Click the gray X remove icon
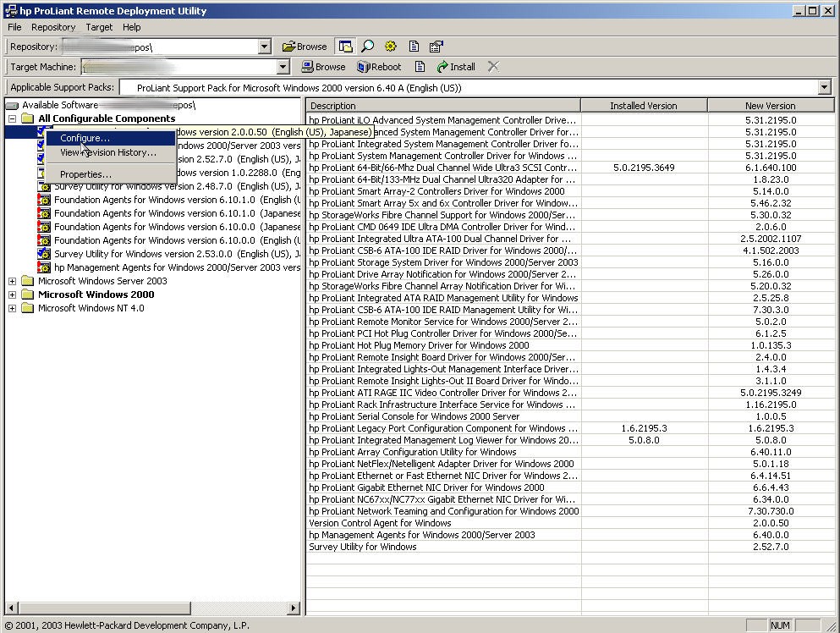Screen dimensions: 840x633 (x=493, y=67)
